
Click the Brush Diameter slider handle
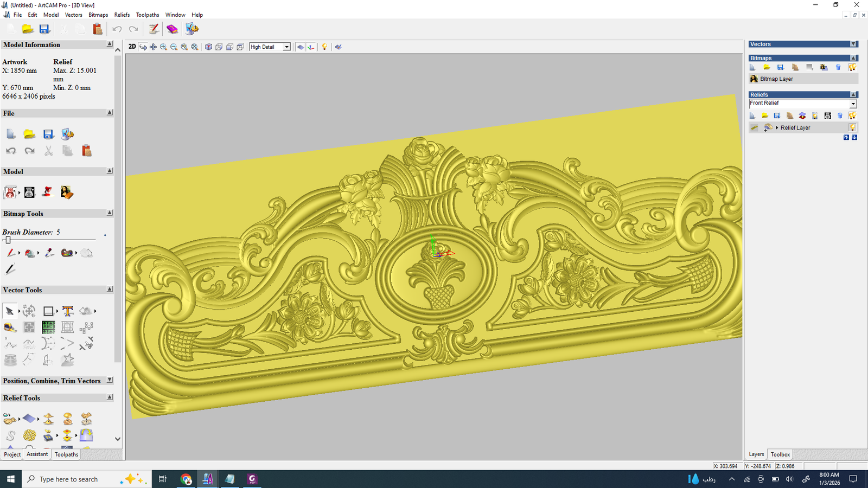pyautogui.click(x=8, y=240)
